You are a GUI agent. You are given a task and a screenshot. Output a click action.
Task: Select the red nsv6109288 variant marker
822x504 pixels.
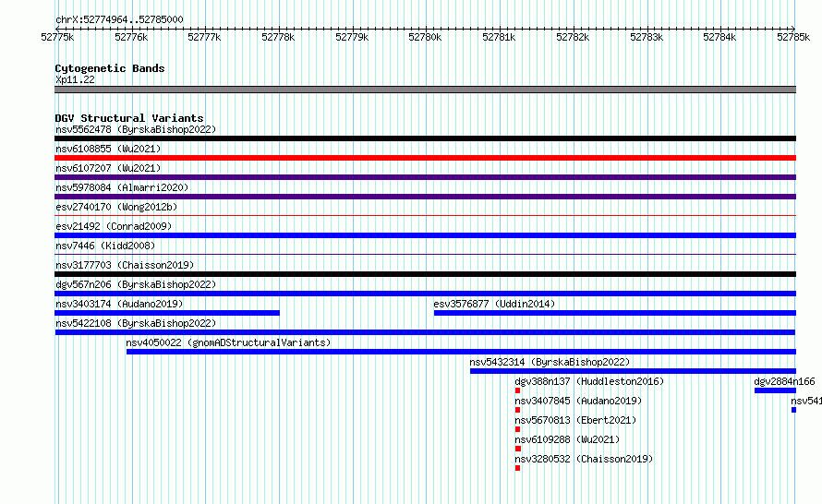click(x=518, y=449)
